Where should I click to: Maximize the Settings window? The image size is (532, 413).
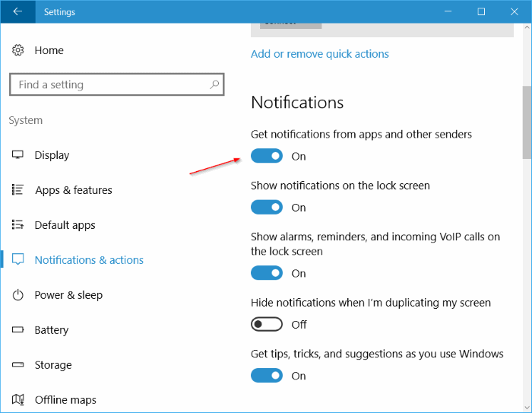(481, 11)
